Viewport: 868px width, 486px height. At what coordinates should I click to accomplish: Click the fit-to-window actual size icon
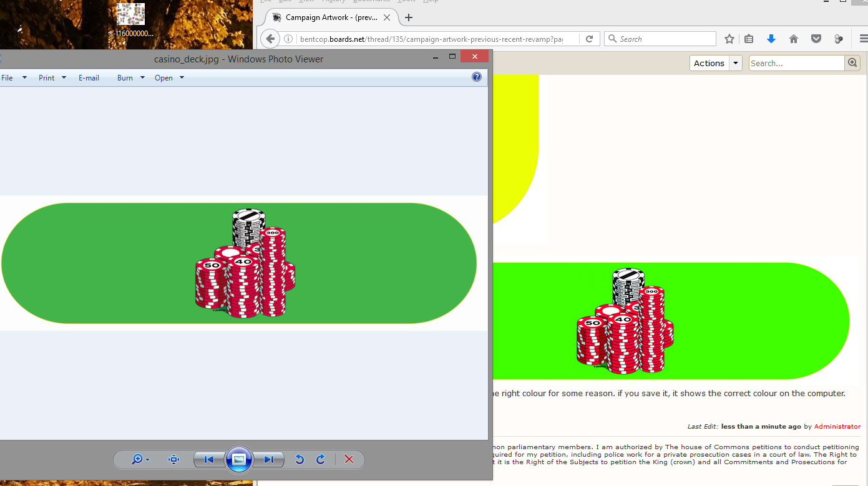coord(174,460)
